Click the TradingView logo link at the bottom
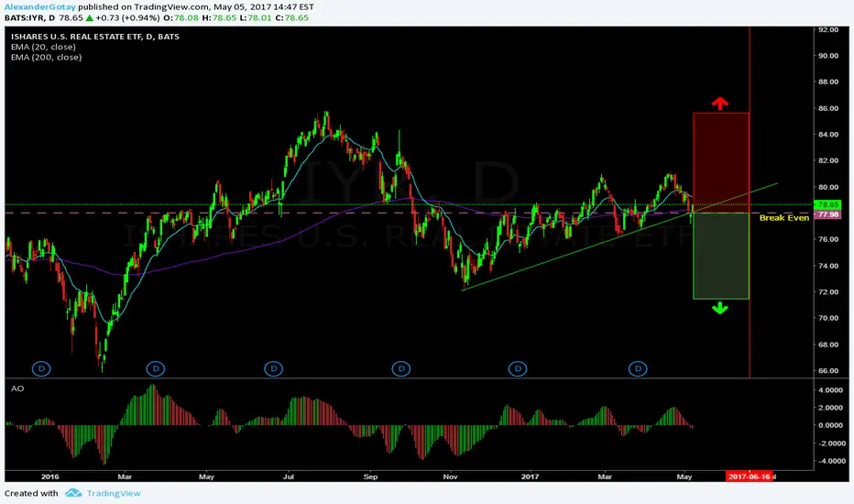 pos(103,493)
